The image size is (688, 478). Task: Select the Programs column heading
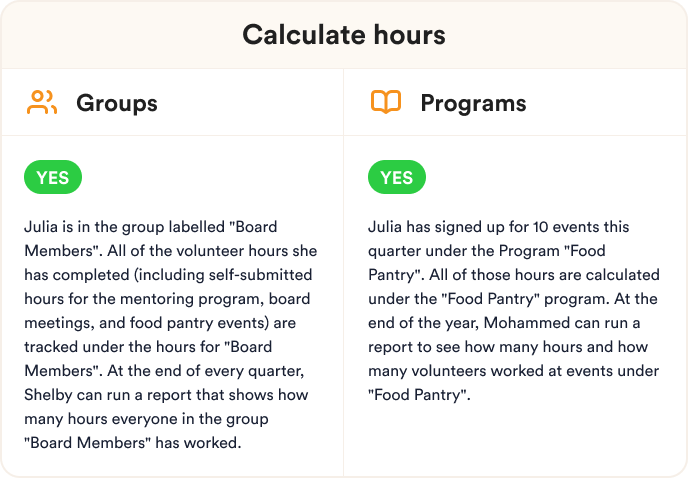tap(473, 104)
